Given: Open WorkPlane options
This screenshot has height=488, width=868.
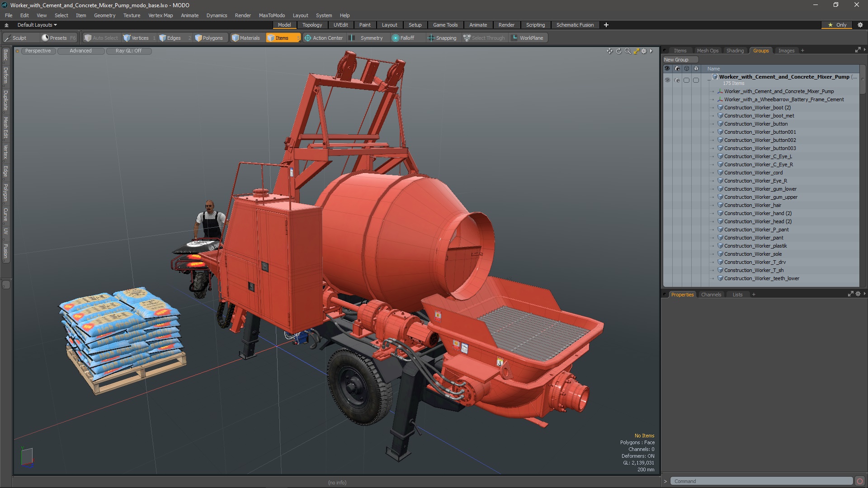Looking at the screenshot, I should [528, 38].
